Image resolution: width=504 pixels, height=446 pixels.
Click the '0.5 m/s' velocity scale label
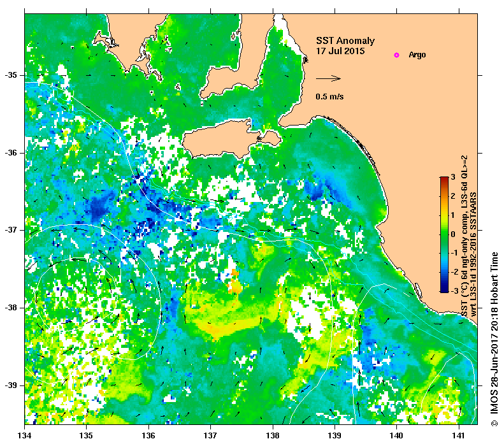coord(329,96)
